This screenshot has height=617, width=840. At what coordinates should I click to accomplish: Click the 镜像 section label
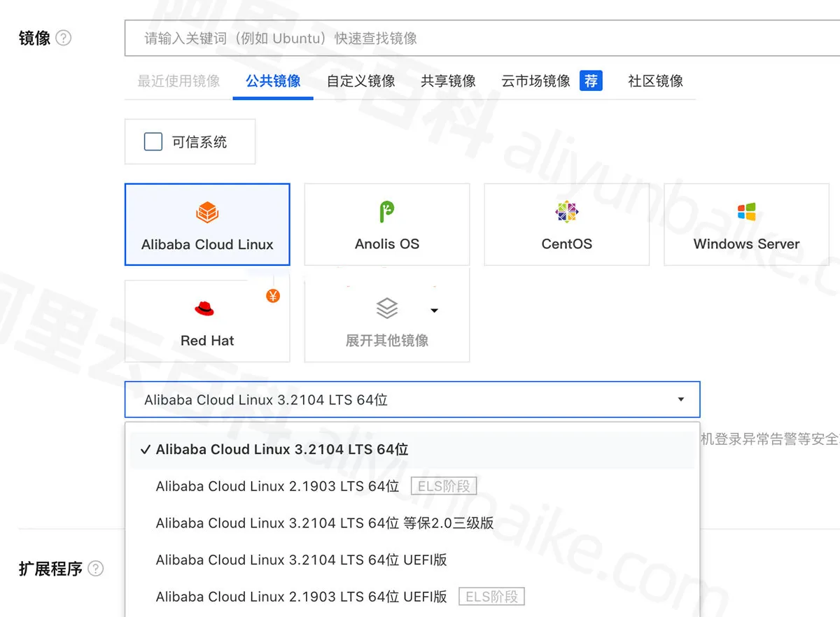pos(34,38)
